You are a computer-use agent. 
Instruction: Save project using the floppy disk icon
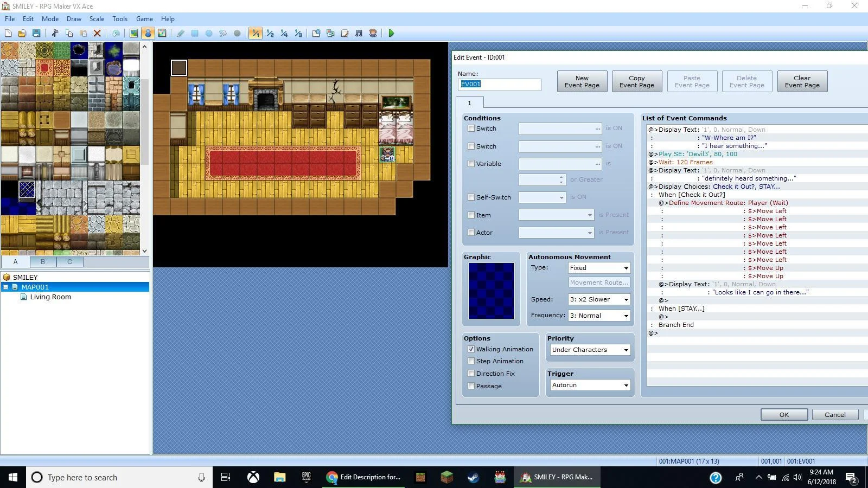tap(36, 34)
